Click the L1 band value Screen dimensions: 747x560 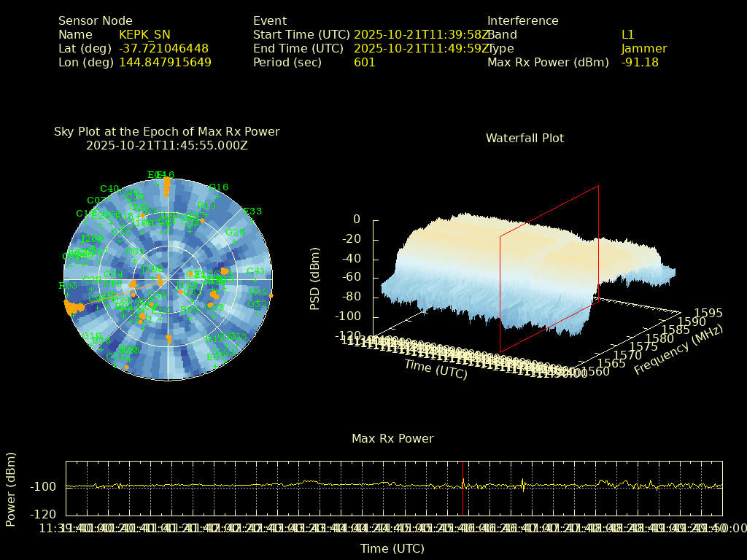pyautogui.click(x=628, y=35)
